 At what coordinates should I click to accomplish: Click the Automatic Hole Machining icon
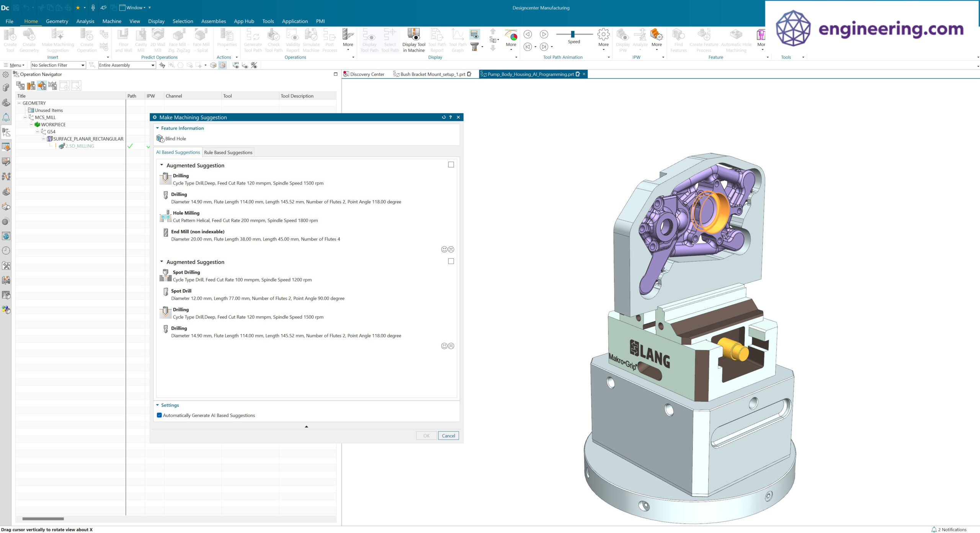click(x=736, y=38)
